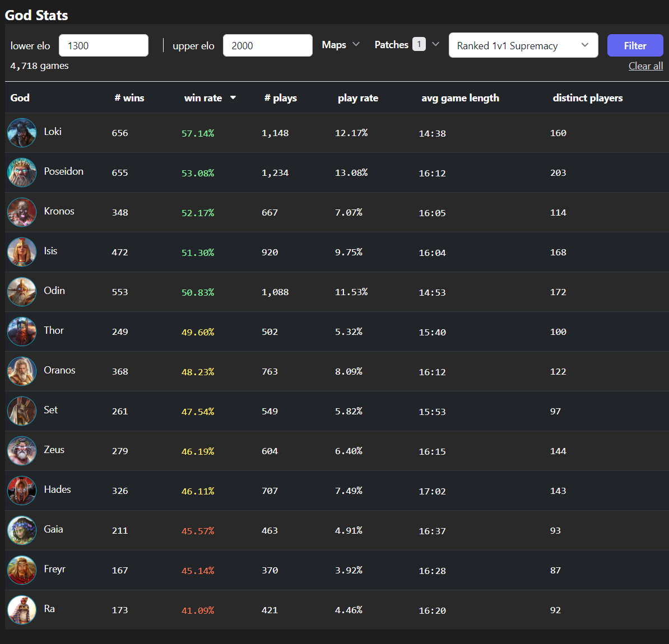Sort by distinct players column header
The width and height of the screenshot is (669, 644).
pyautogui.click(x=587, y=98)
